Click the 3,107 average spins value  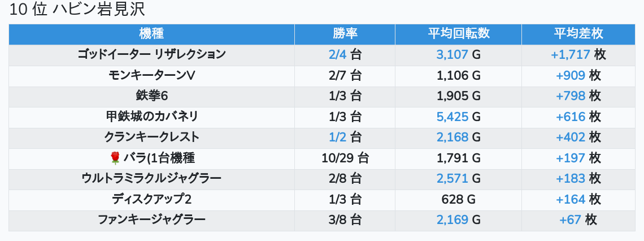[452, 55]
